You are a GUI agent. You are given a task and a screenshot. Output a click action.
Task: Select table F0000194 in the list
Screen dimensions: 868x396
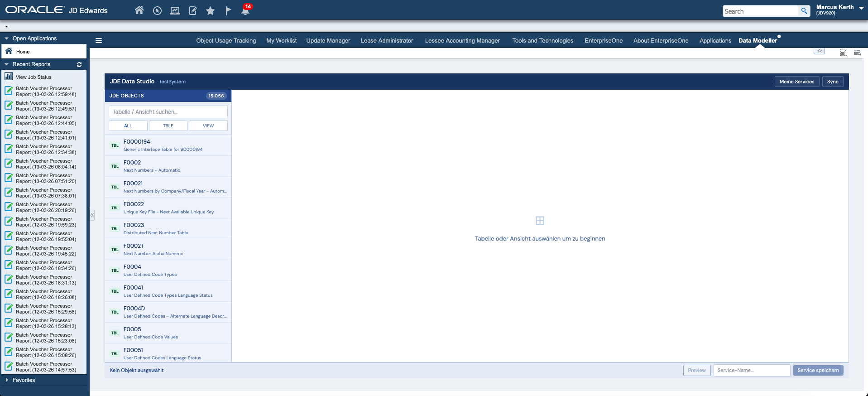(x=168, y=145)
